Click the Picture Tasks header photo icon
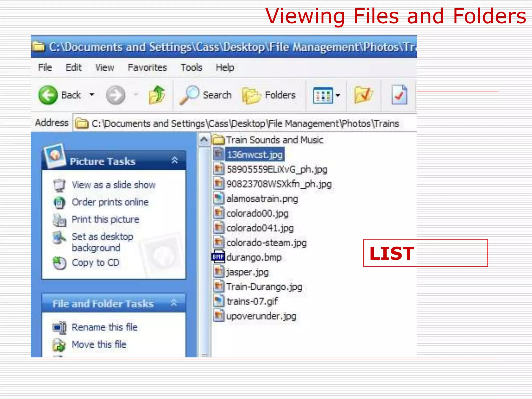 click(x=55, y=156)
